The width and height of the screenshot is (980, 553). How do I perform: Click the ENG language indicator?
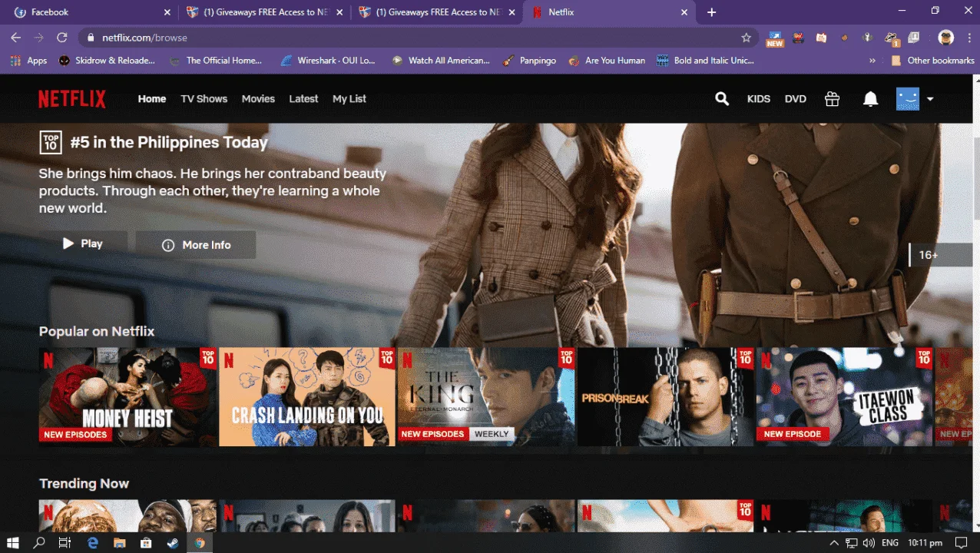pyautogui.click(x=890, y=543)
